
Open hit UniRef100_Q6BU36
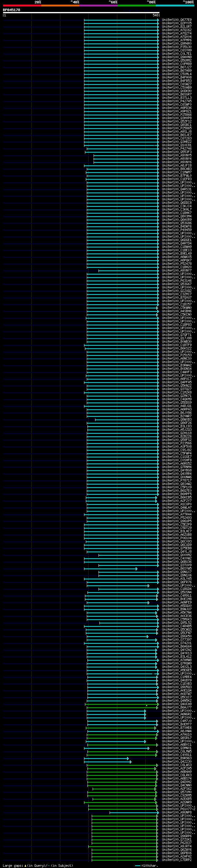coord(176,562)
